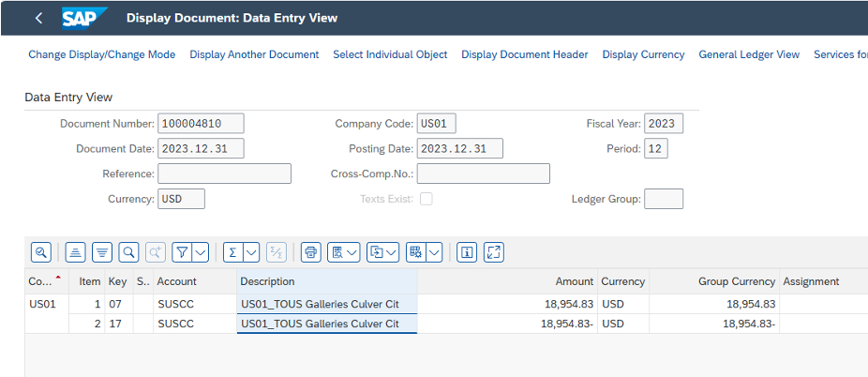The height and width of the screenshot is (377, 868).
Task: Click Display Another Document
Action: [x=254, y=54]
